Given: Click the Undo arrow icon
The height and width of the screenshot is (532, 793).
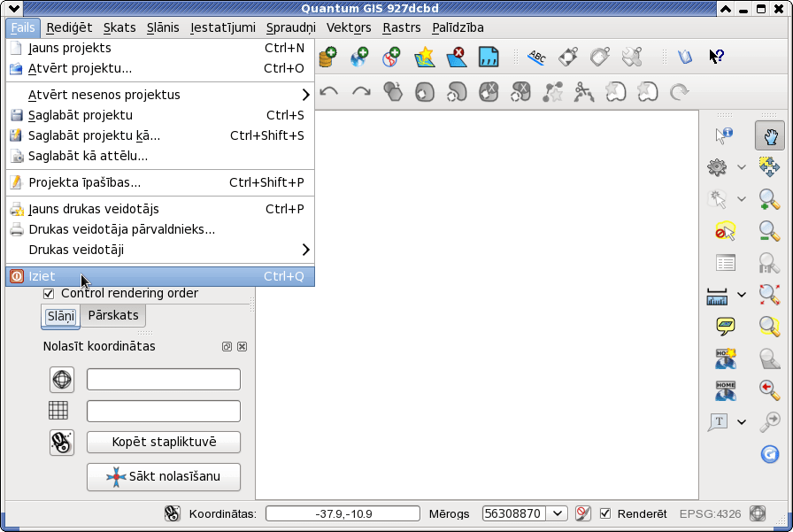Looking at the screenshot, I should pos(329,92).
